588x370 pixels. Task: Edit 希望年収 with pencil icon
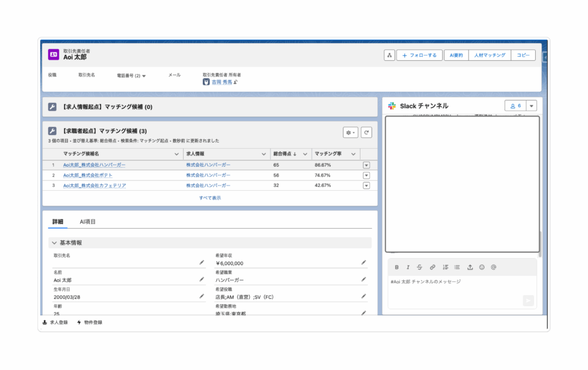[363, 262]
